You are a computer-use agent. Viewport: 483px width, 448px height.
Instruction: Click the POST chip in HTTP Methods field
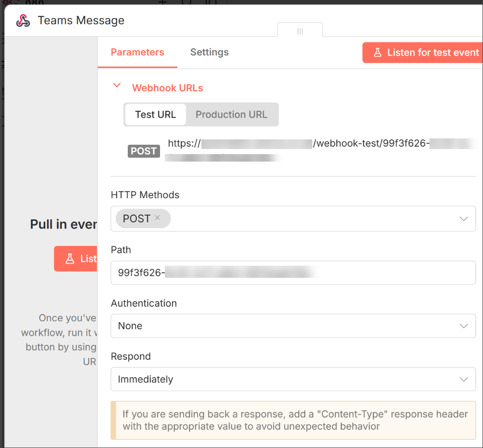click(136, 218)
